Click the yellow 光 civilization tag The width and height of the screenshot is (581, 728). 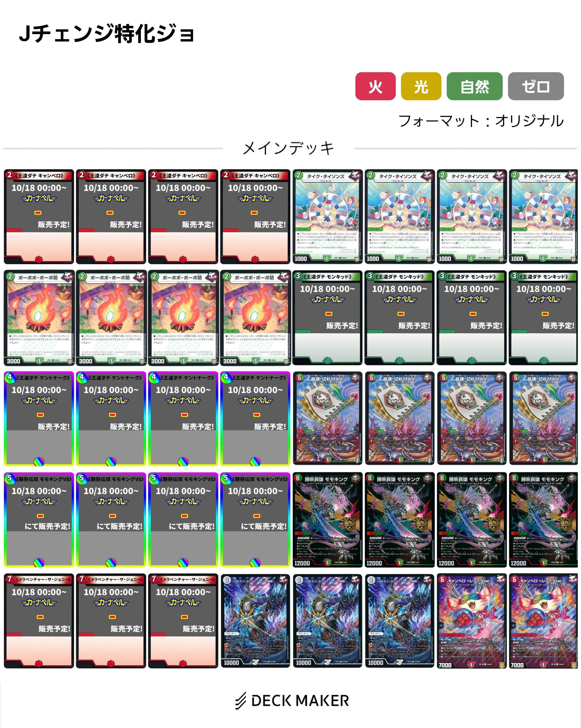click(x=421, y=86)
